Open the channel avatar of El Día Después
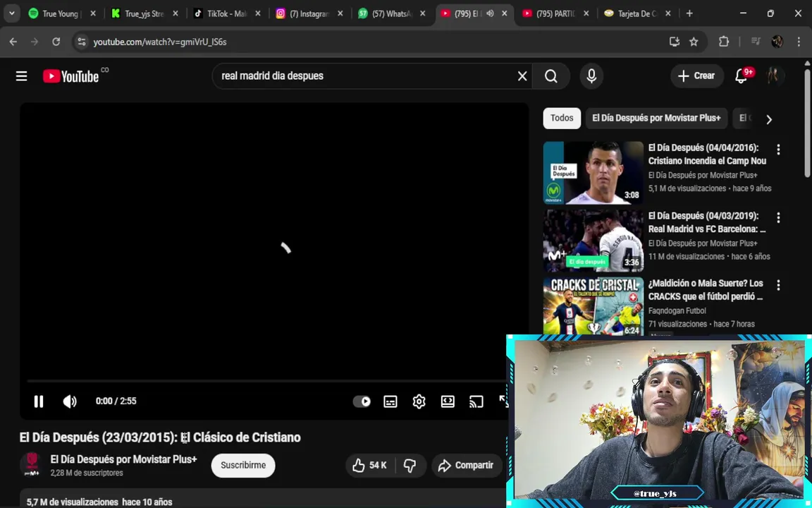 tap(32, 464)
